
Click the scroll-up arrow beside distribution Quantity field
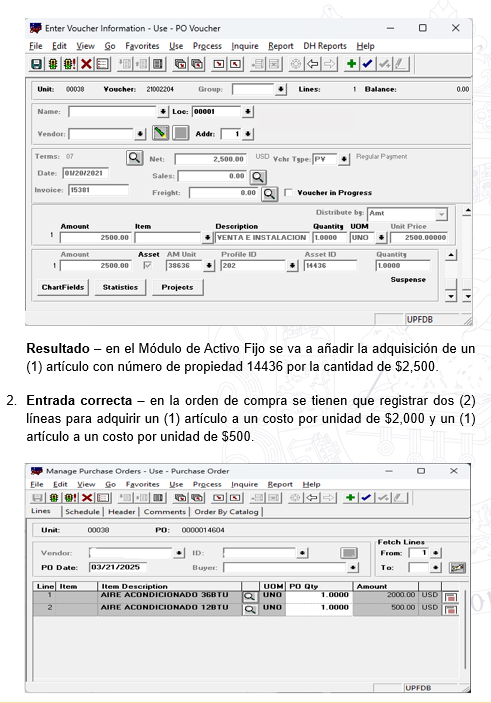[x=451, y=255]
